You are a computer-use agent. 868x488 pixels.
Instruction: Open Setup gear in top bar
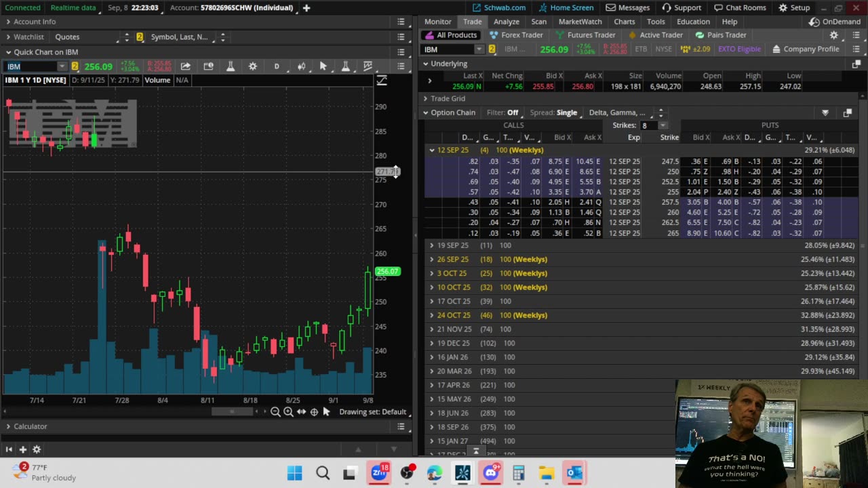click(x=794, y=7)
